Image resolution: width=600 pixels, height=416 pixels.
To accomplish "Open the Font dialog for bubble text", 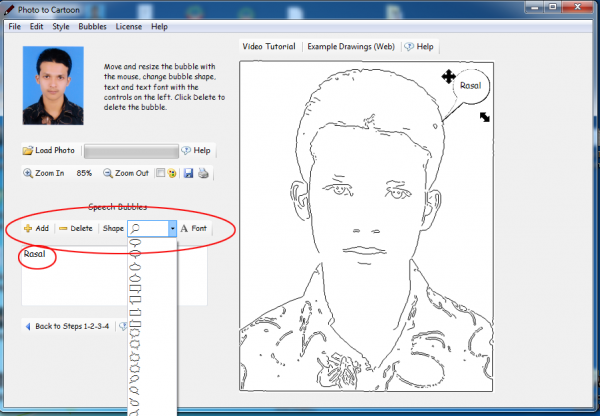I will point(194,228).
